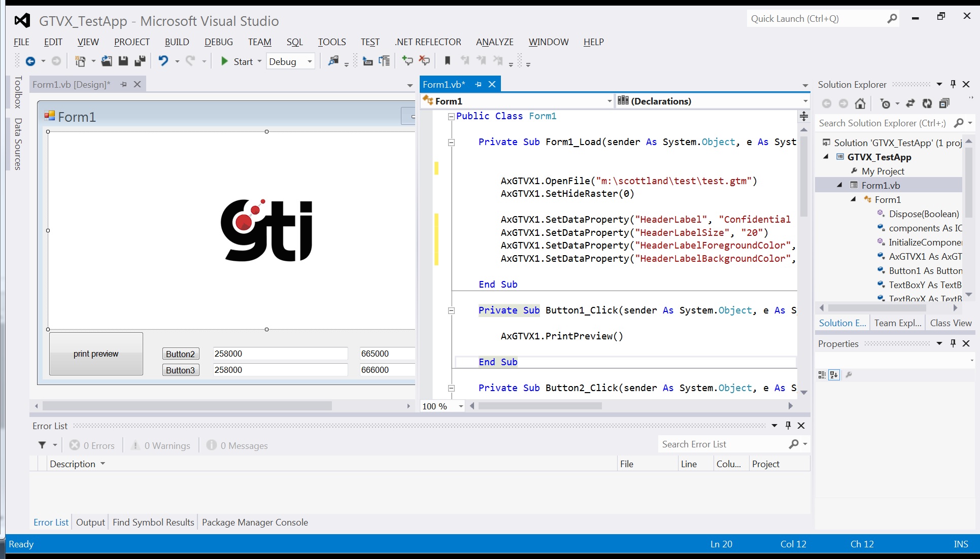Collapse the GTVX_TestApp project node
980x559 pixels.
(x=826, y=157)
